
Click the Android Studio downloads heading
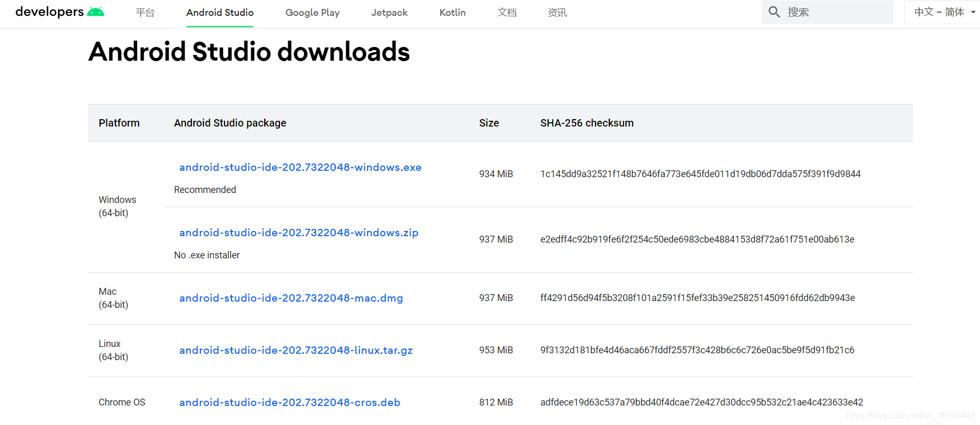[x=249, y=52]
